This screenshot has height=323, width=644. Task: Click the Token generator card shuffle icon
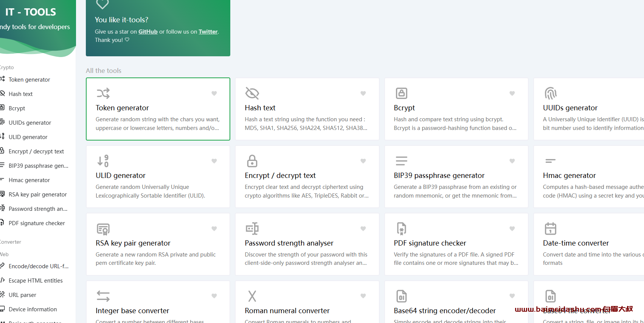click(x=103, y=93)
